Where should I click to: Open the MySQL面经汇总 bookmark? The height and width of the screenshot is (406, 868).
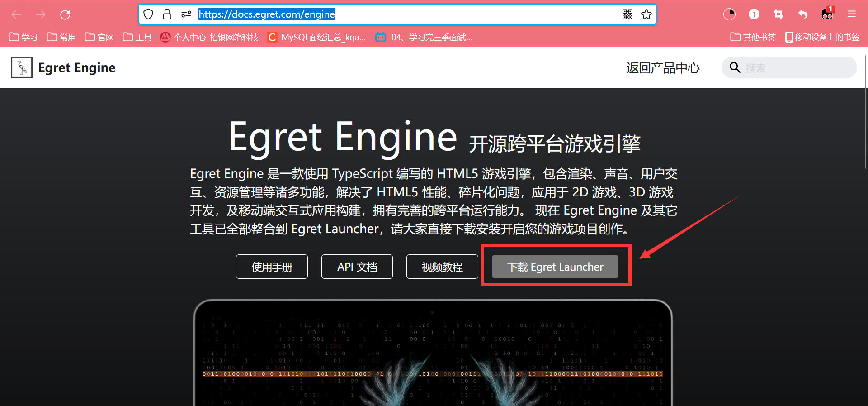point(316,37)
